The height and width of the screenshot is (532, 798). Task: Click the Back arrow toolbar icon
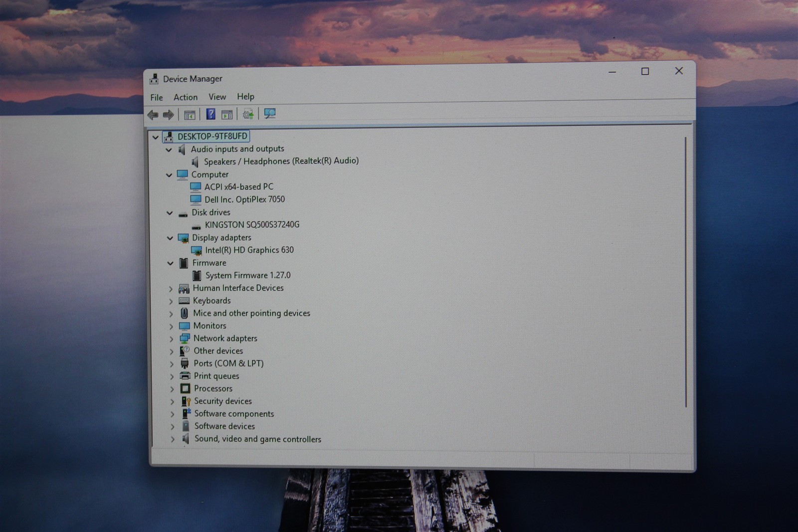click(x=153, y=115)
